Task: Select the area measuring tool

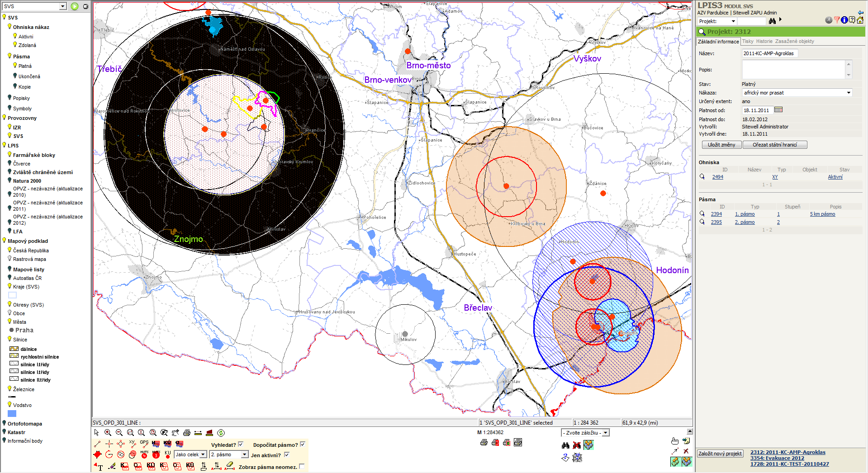Action: [209, 433]
